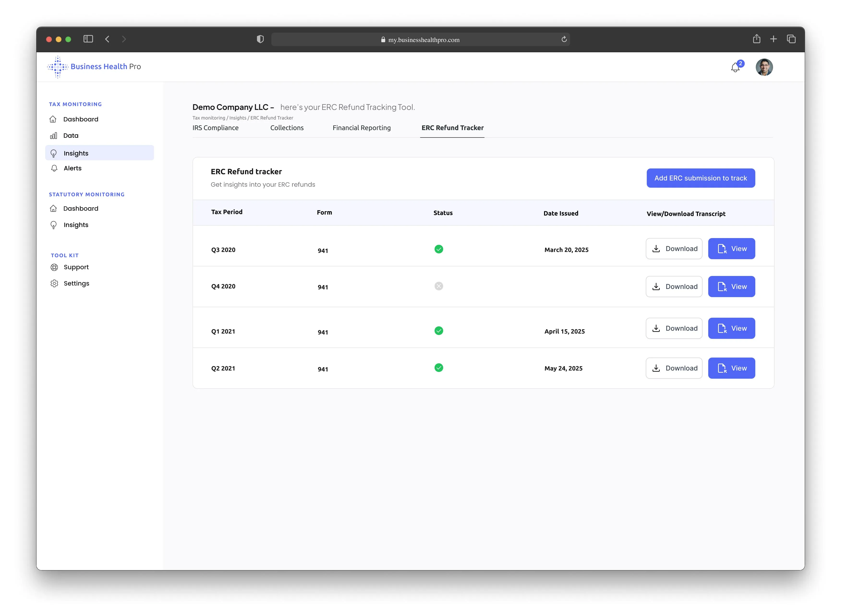Click the Business Health Pro logo
The image size is (841, 616).
click(x=94, y=67)
